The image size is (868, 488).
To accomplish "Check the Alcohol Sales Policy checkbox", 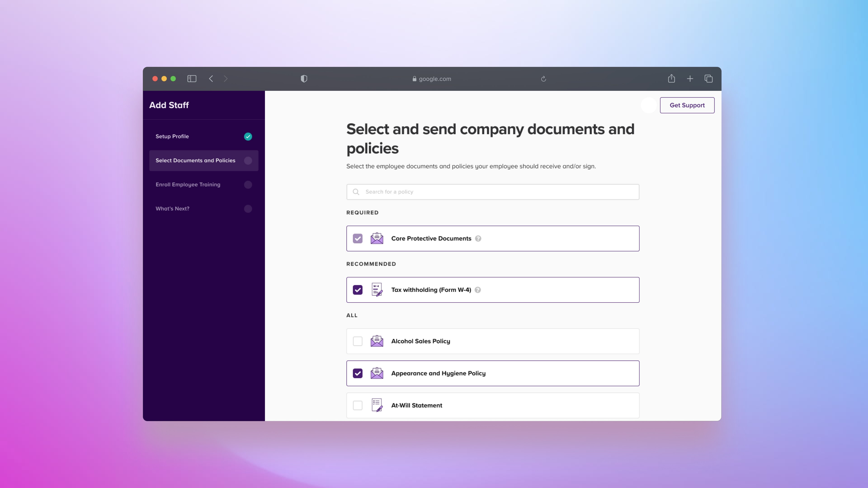I will (358, 341).
